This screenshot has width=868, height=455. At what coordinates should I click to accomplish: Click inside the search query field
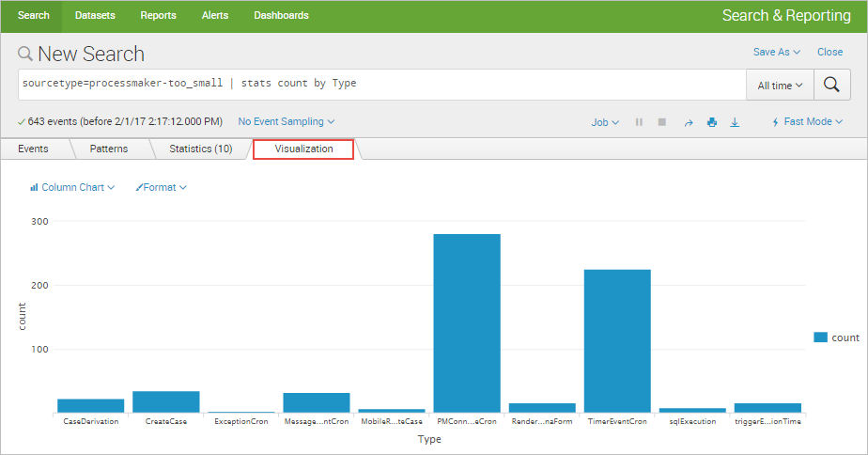tap(376, 84)
